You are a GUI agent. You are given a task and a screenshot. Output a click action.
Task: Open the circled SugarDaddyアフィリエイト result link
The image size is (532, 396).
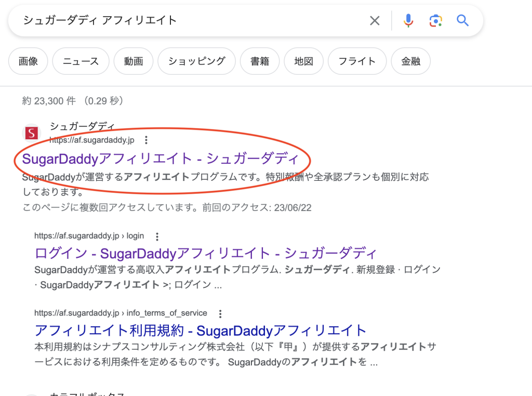point(161,159)
